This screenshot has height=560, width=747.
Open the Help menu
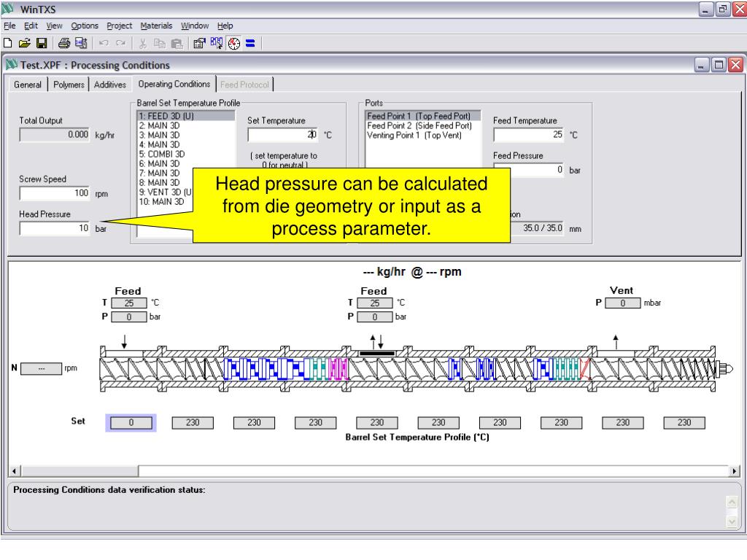pos(225,26)
